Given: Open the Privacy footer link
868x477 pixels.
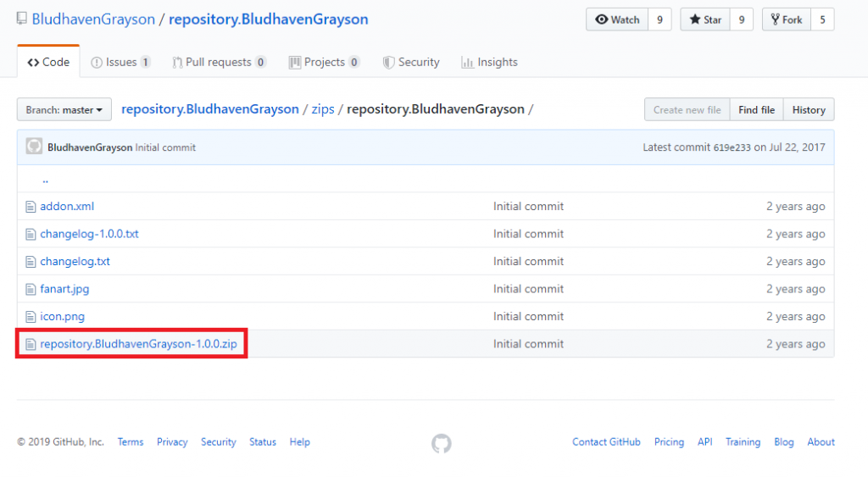Looking at the screenshot, I should (172, 441).
